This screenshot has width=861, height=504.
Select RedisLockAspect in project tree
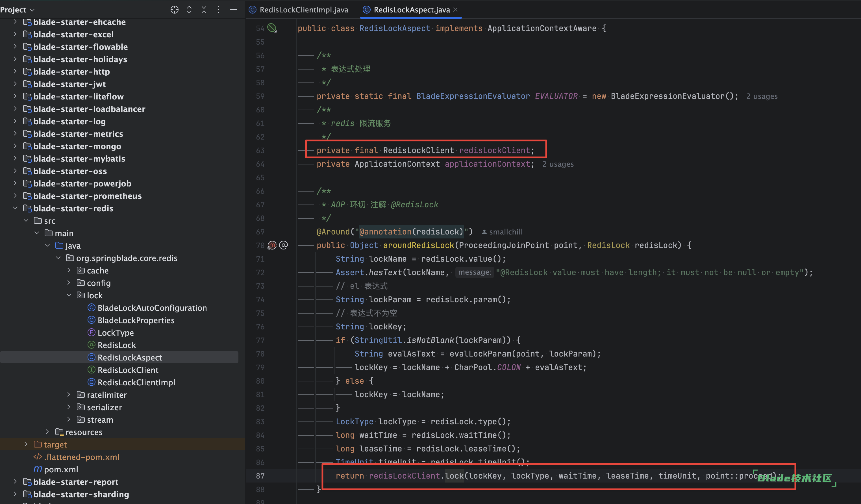pos(130,357)
